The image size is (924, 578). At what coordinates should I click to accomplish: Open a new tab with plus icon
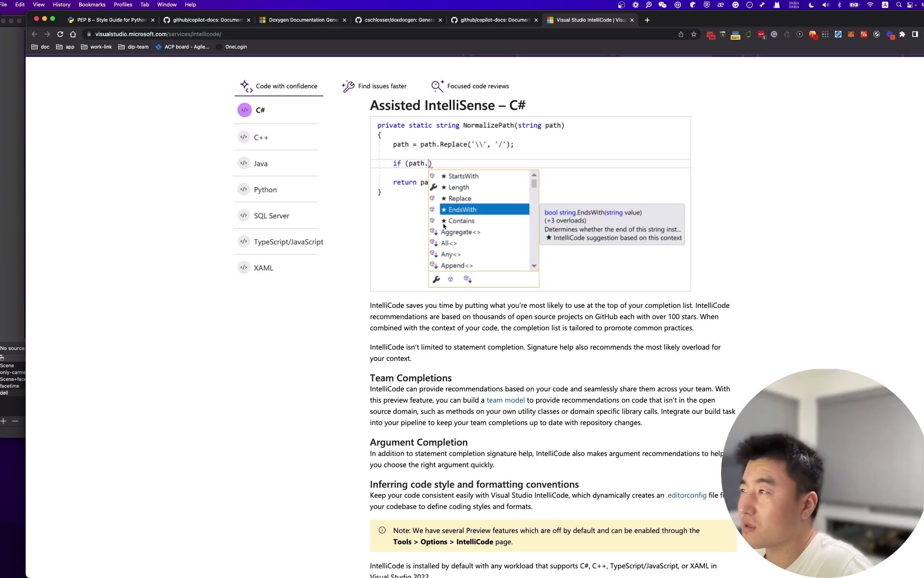tap(647, 20)
